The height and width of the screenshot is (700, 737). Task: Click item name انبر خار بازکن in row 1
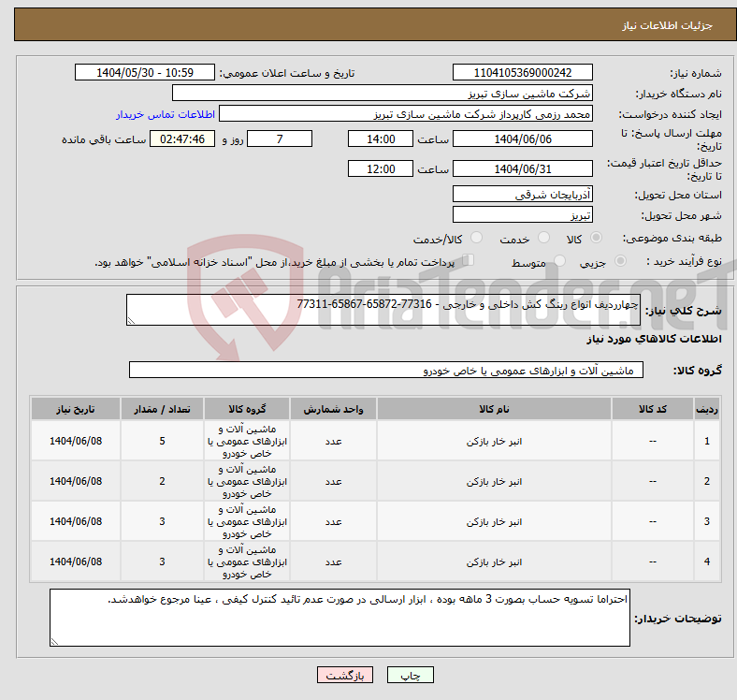494,442
